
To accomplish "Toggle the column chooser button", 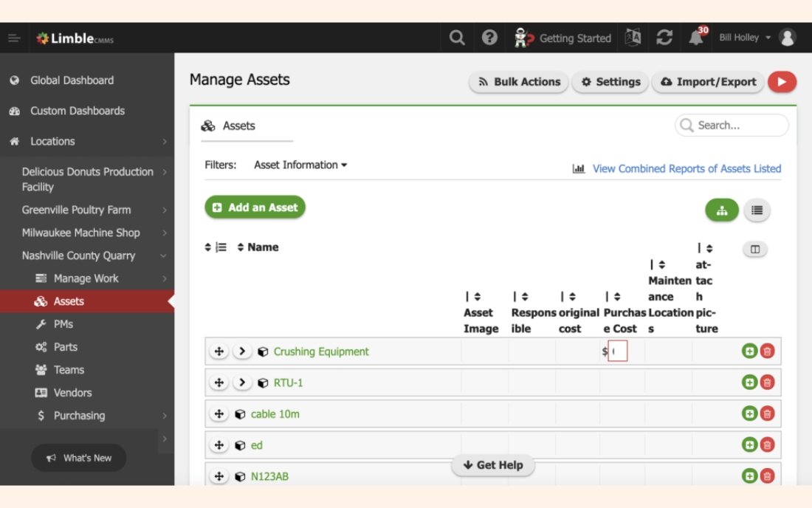I will tap(754, 250).
